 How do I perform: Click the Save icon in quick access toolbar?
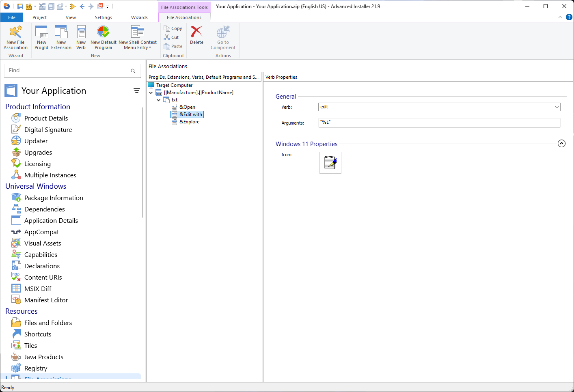20,6
